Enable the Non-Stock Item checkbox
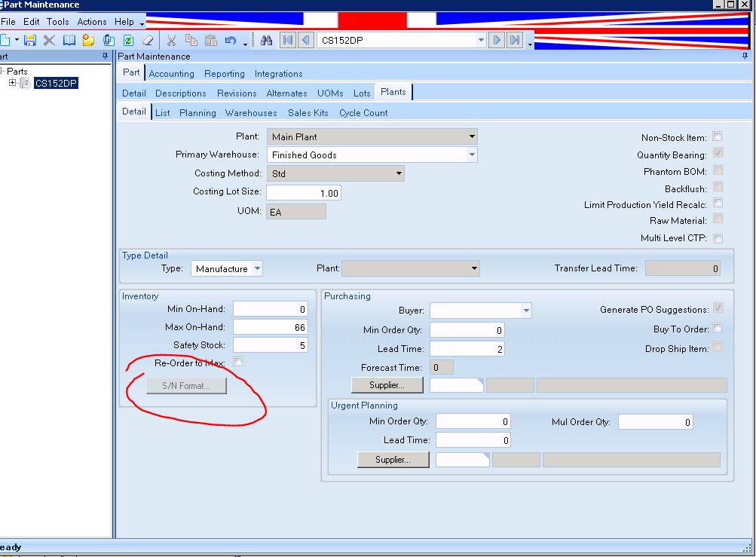 [718, 136]
